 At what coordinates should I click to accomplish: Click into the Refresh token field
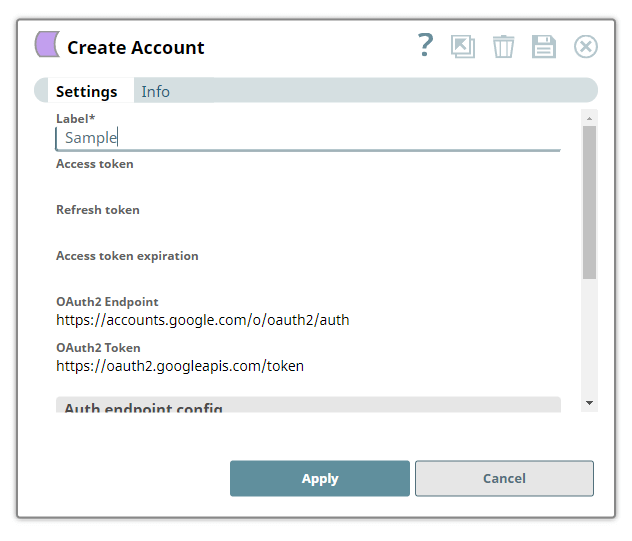307,230
